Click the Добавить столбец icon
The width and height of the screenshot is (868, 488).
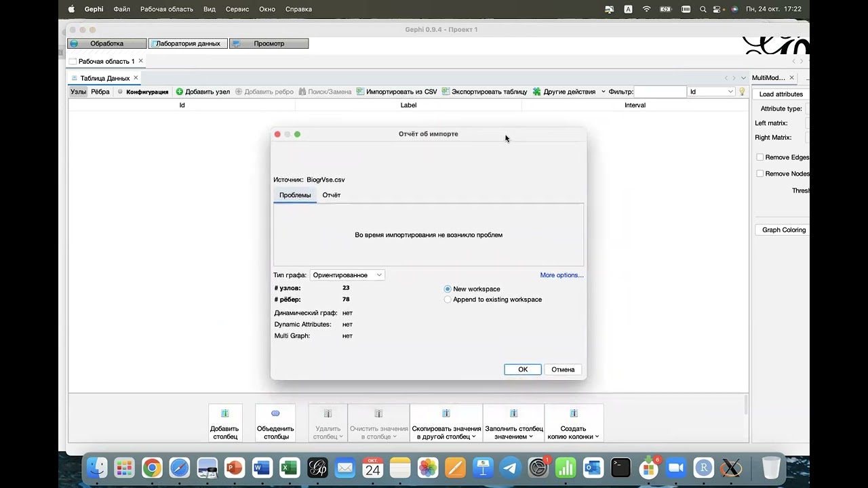[x=225, y=413]
